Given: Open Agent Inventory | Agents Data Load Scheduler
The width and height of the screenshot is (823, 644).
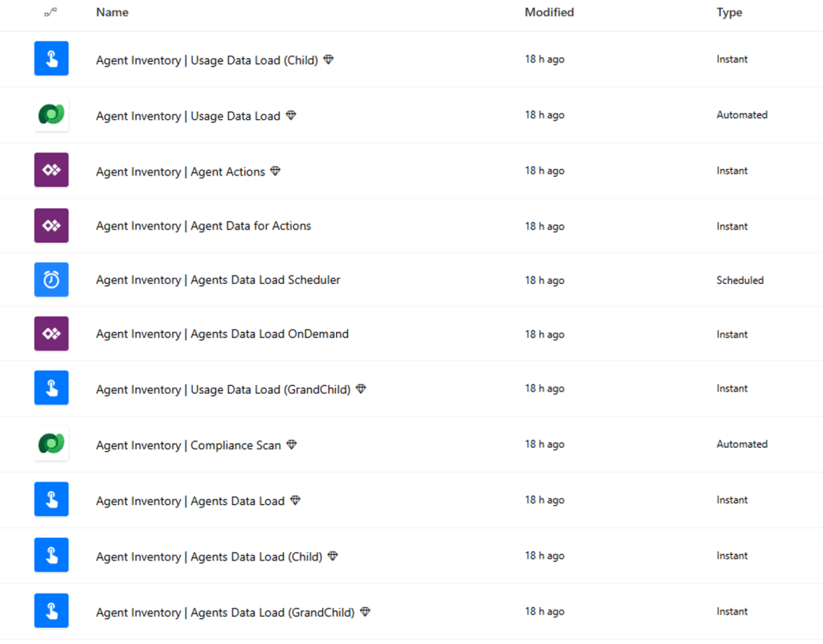Looking at the screenshot, I should pos(218,280).
